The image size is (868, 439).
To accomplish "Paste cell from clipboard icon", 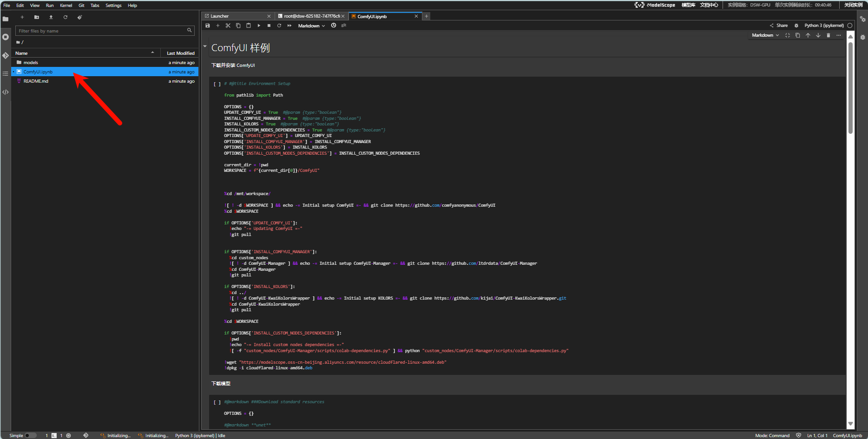I will pyautogui.click(x=249, y=26).
